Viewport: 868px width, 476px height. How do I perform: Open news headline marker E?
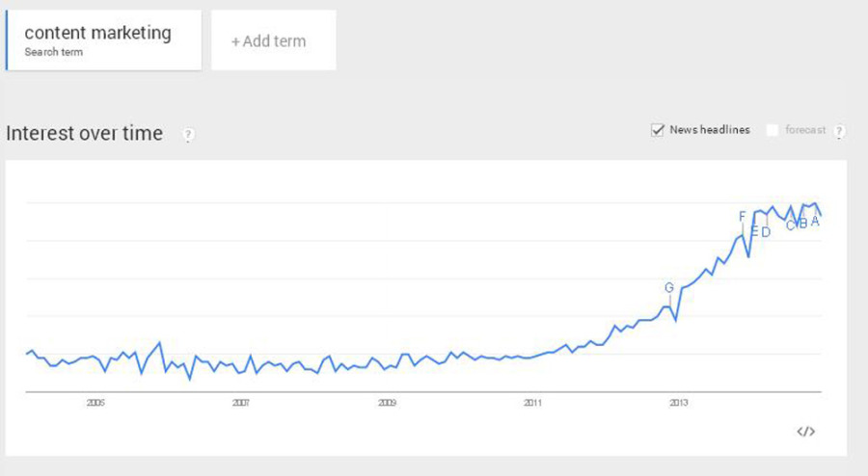pos(754,230)
